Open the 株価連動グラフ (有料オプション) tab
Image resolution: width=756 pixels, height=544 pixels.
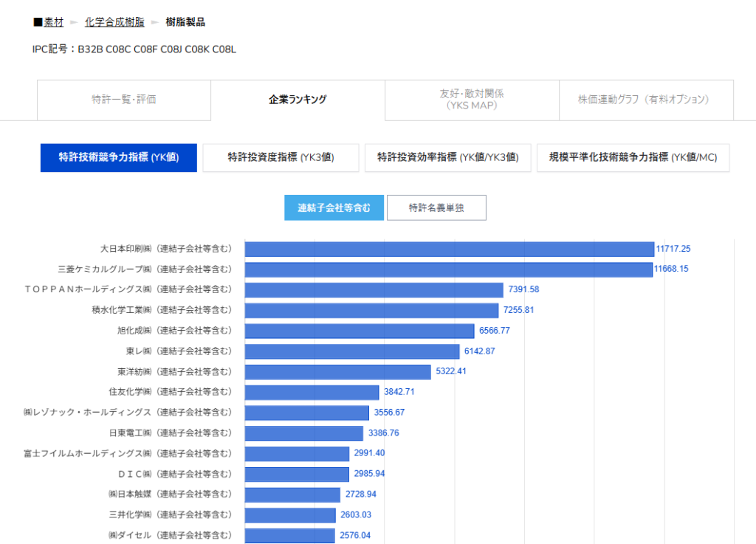click(646, 100)
